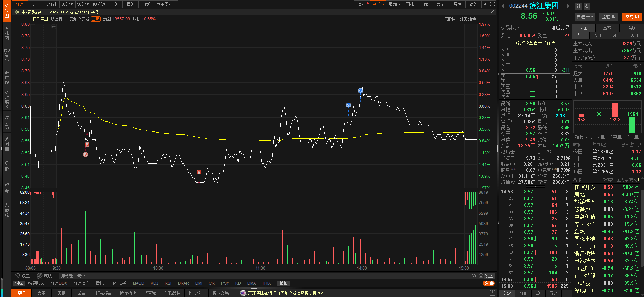The height and width of the screenshot is (297, 644).
Task: Open the 5日 period dropdown
Action: (x=37, y=4)
